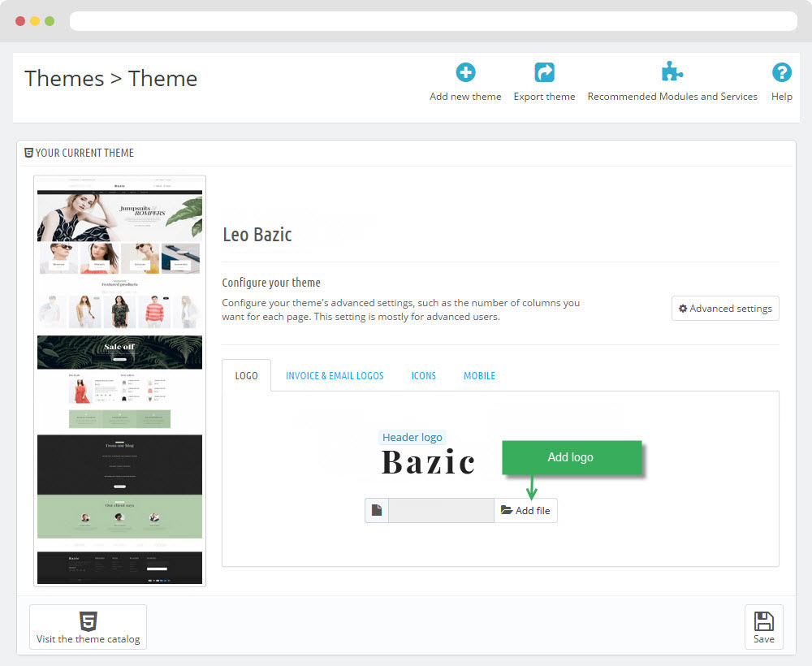Click the HTML5 icon beside Your Current Theme
812x666 pixels.
coord(29,153)
